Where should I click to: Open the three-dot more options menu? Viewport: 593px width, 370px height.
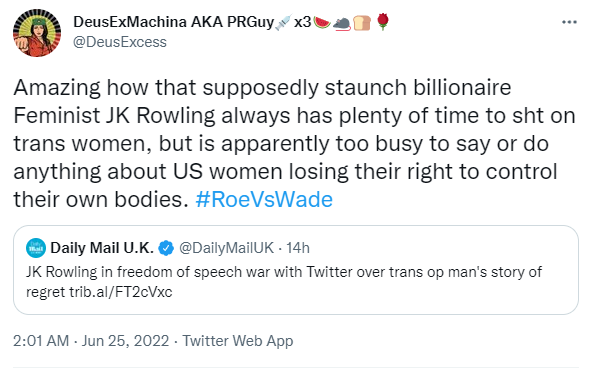tap(569, 22)
